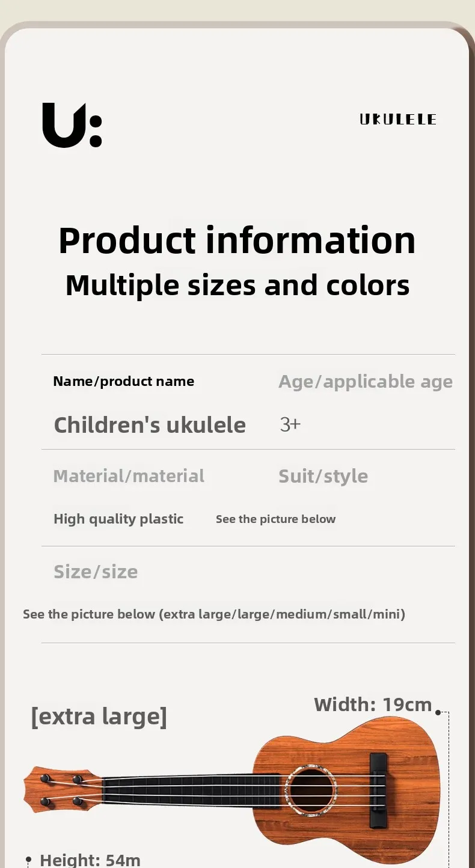This screenshot has width=475, height=868.
Task: Select the Product information heading
Action: (237, 240)
